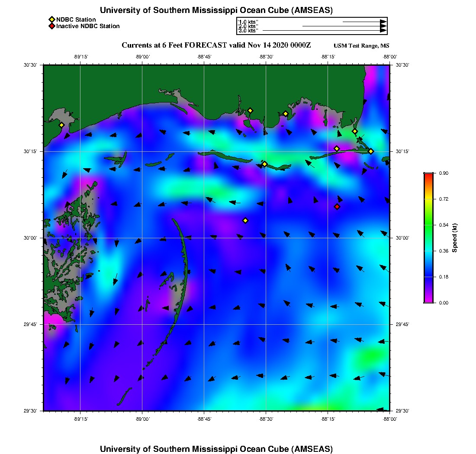Click the Currents at 6 Feet FORECAST heading
This screenshot has width=476, height=454.
216,45
